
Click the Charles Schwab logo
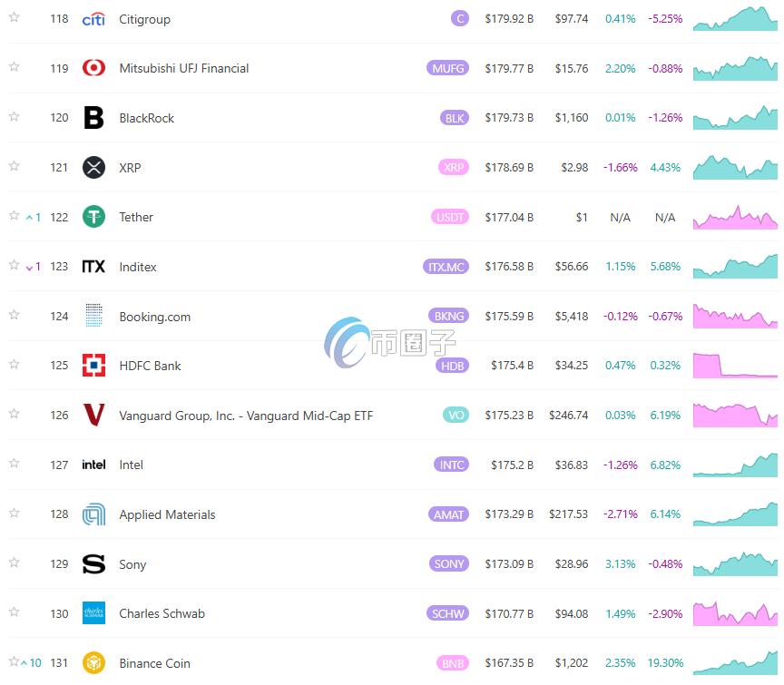tap(93, 613)
